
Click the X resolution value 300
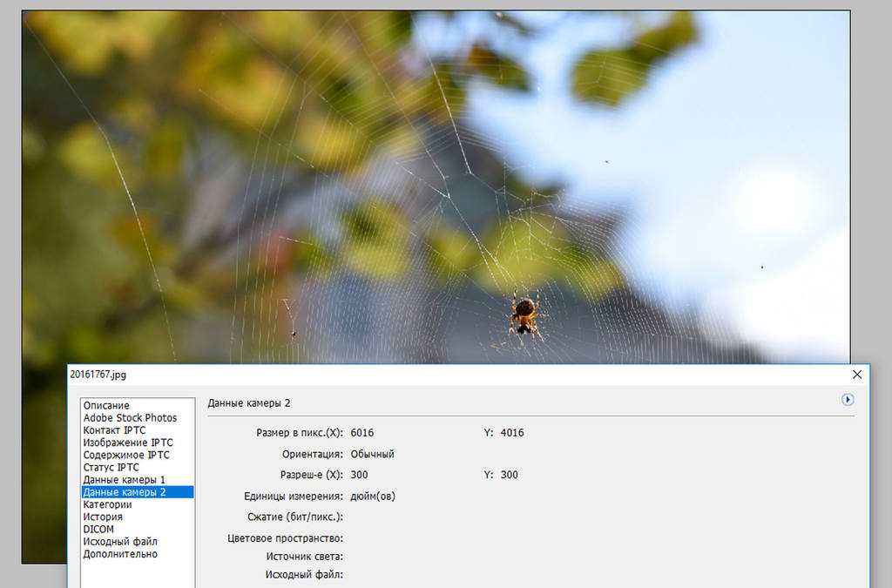pyautogui.click(x=359, y=475)
